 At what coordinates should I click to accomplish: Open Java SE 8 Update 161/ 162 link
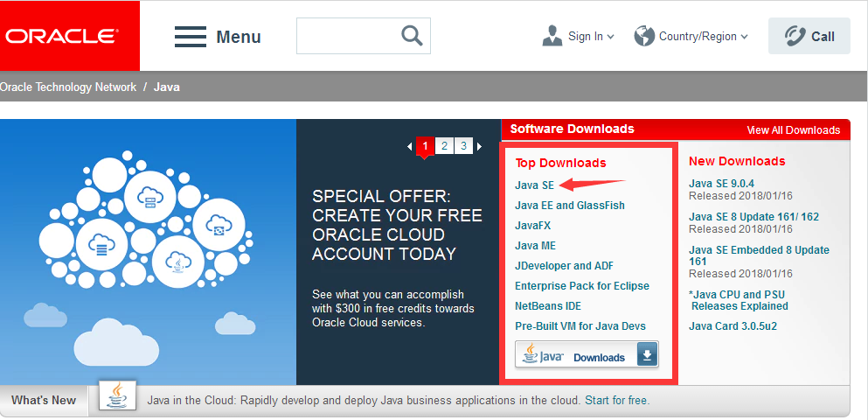[753, 217]
